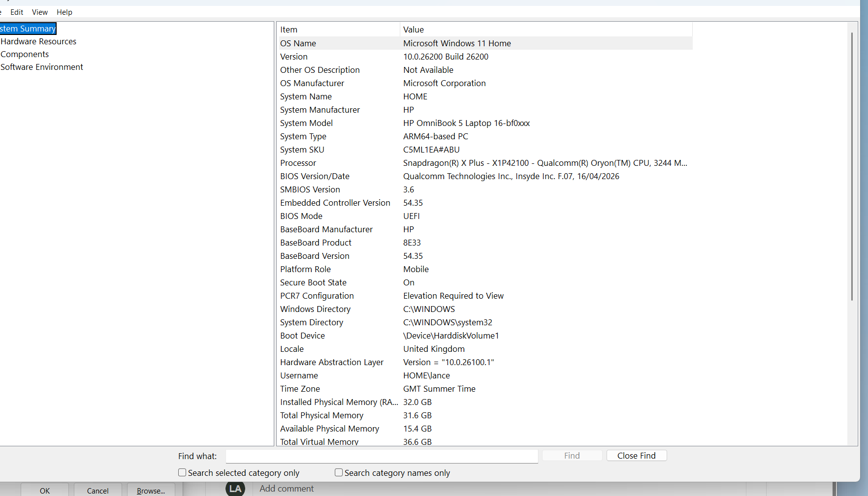Select Software Environment in the tree
Viewport: 868px width, 496px height.
[42, 67]
